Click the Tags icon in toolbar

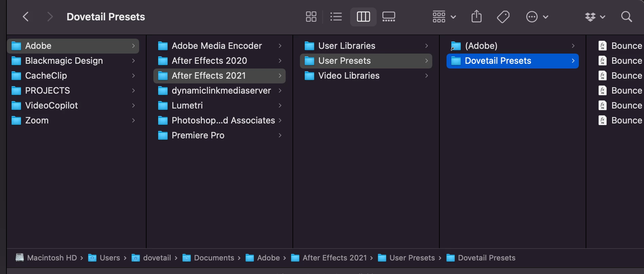pyautogui.click(x=503, y=17)
